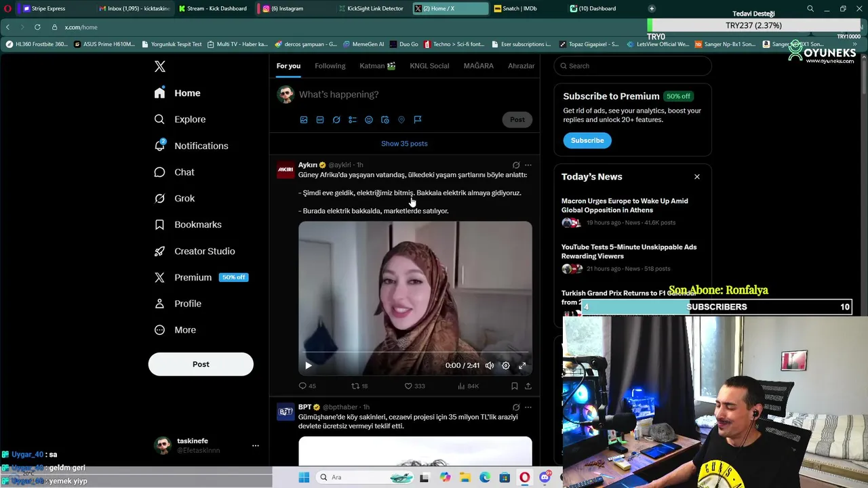The image size is (868, 488).
Task: Open Home from the X sidebar
Action: [177, 93]
